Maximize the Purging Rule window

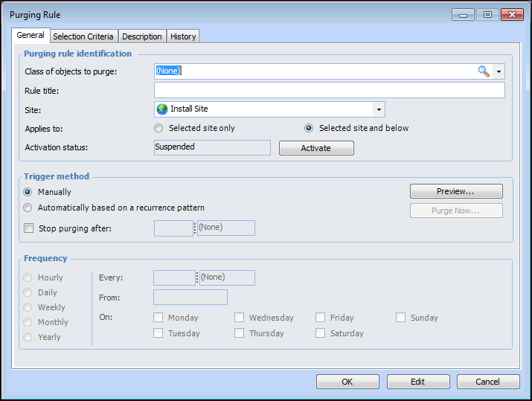(x=487, y=14)
